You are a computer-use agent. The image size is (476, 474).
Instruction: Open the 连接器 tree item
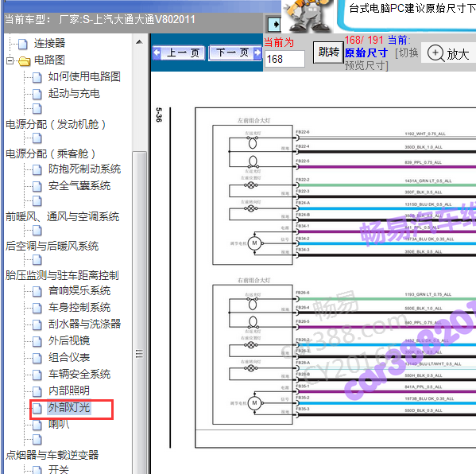coord(49,43)
